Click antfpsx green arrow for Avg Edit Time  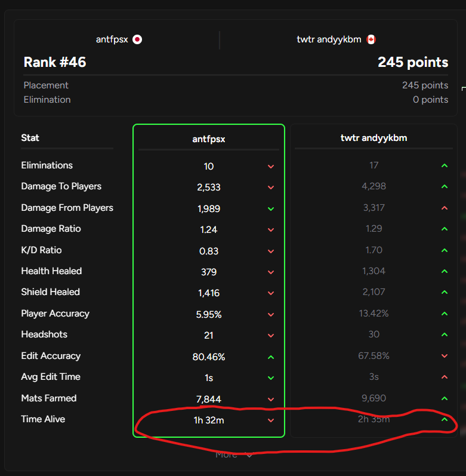pyautogui.click(x=271, y=377)
